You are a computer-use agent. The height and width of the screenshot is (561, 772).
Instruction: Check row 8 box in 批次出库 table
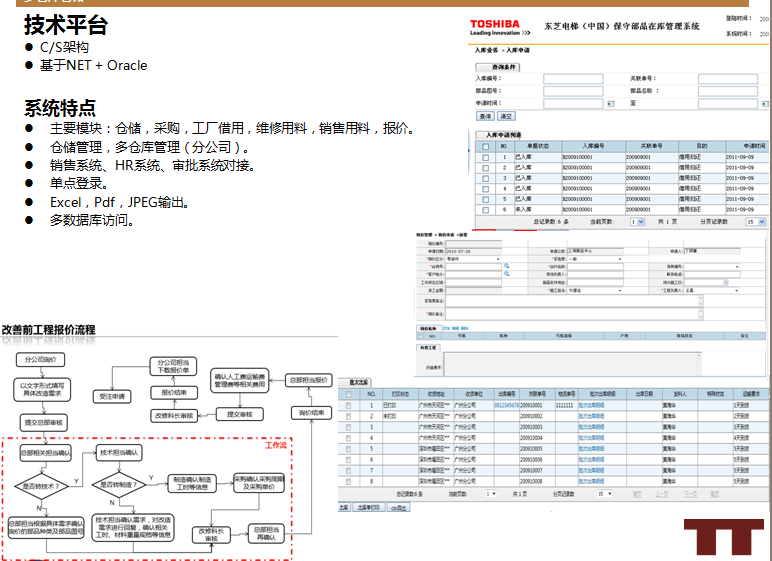tap(349, 481)
